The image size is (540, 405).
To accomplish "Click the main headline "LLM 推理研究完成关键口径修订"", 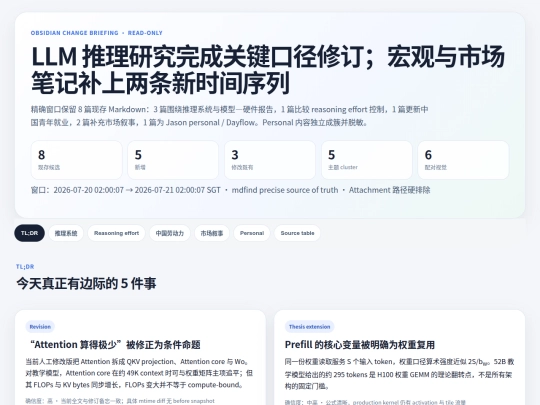I will tap(268, 70).
